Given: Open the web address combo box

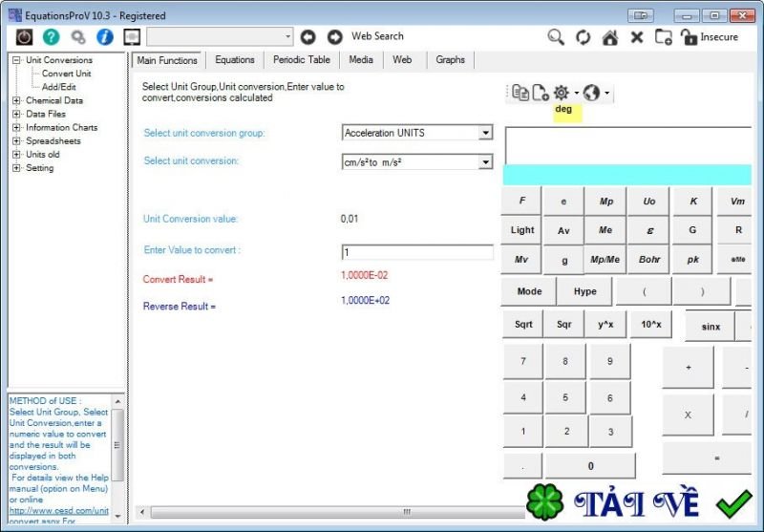Looking at the screenshot, I should click(221, 36).
